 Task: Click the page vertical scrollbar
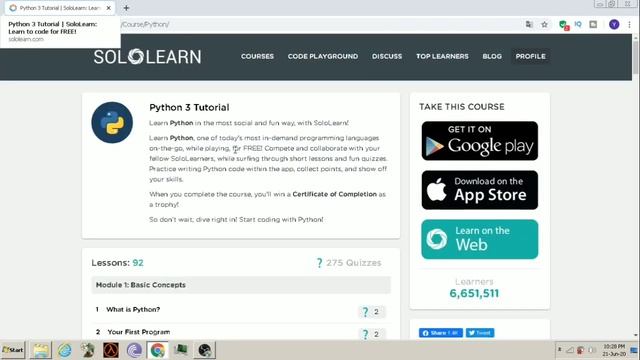636,57
